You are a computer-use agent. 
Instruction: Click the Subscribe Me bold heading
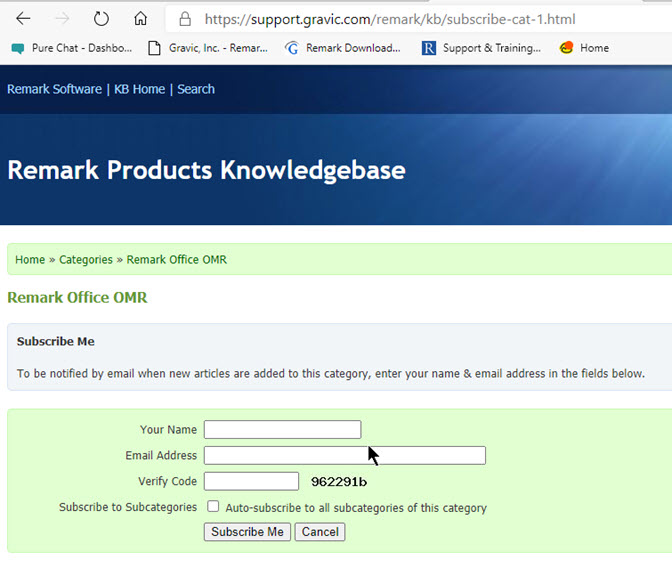click(56, 341)
